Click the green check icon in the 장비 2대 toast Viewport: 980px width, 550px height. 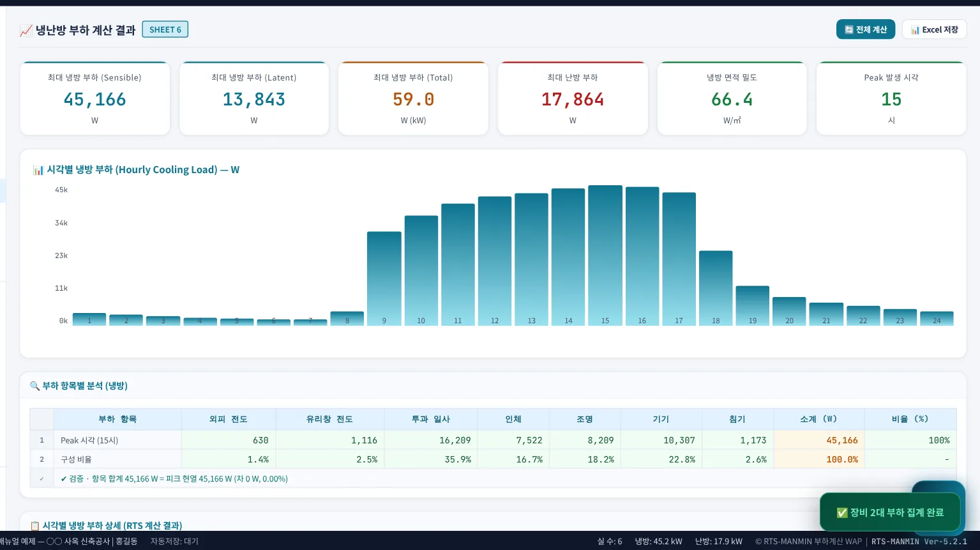click(x=842, y=512)
